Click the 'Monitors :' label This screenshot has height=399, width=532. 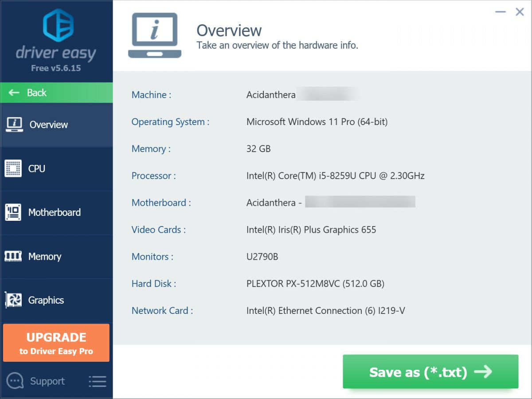(x=152, y=257)
